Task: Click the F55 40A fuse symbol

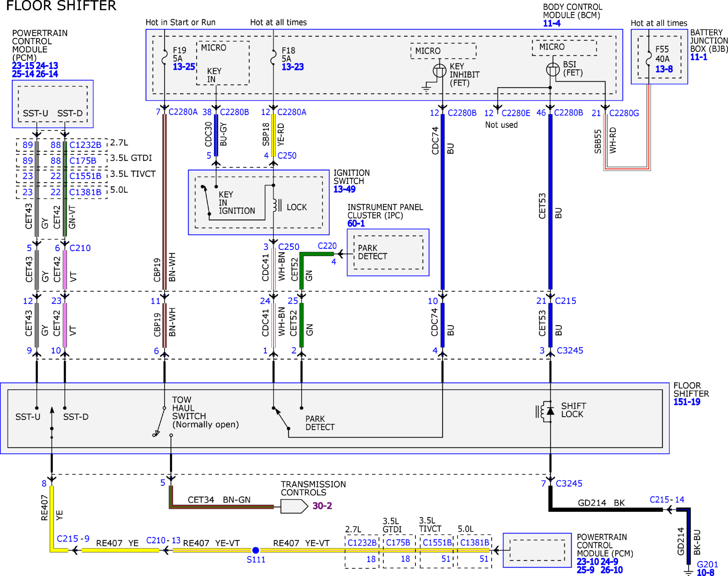Action: [648, 59]
